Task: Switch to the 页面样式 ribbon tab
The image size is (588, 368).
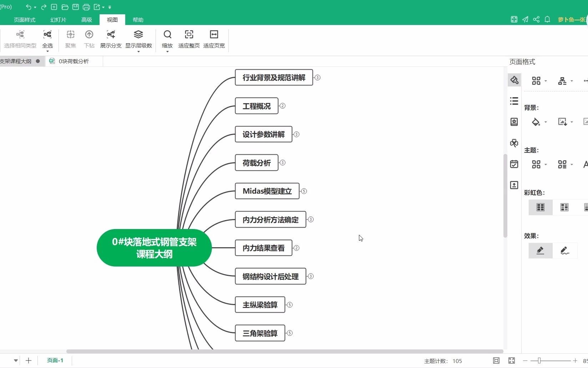Action: pos(25,20)
